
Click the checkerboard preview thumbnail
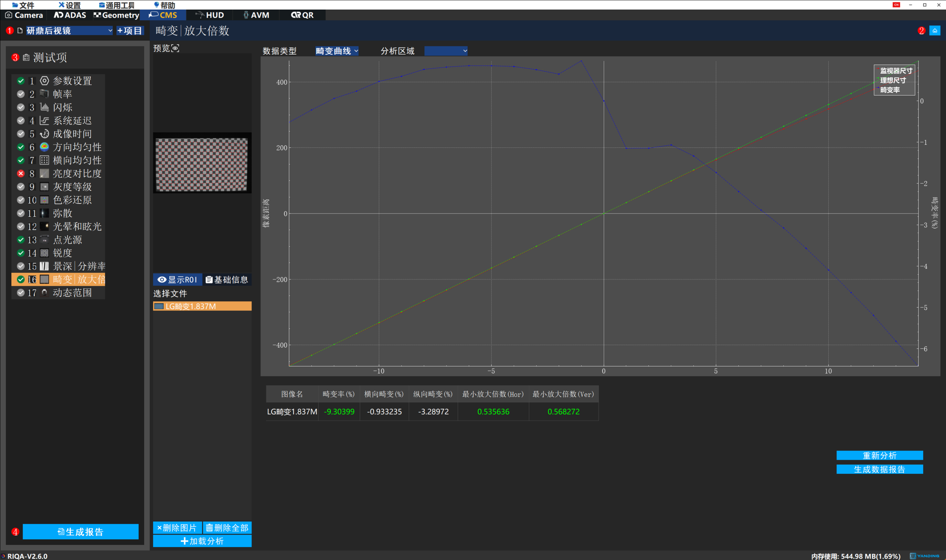point(202,164)
